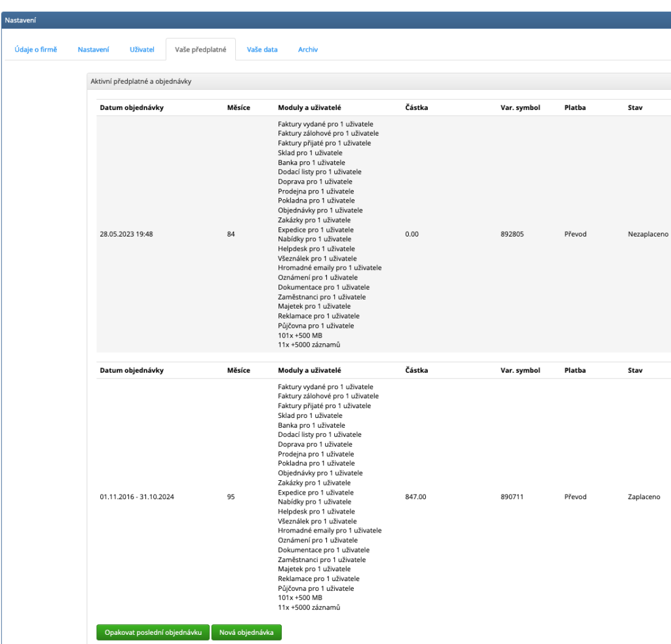Screen dimensions: 671x644
Task: Click the Zaplaceno status cell
Action: 643,497
